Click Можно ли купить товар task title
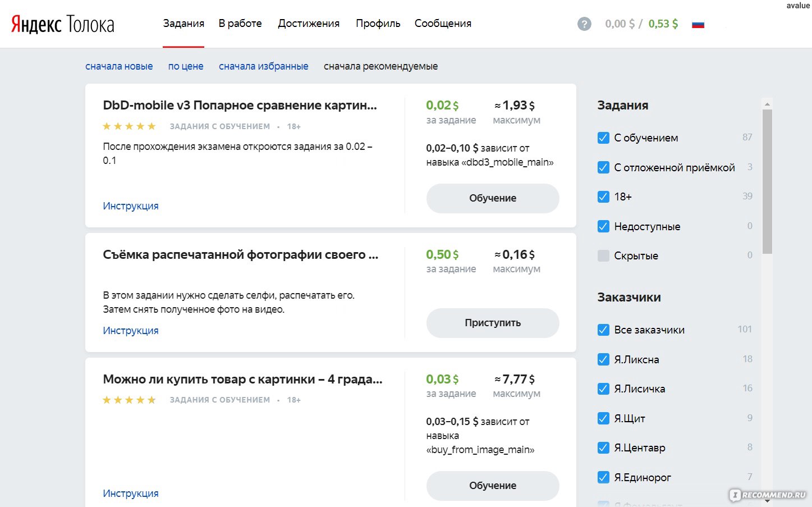Viewport: 812px width, 507px height. tap(242, 380)
